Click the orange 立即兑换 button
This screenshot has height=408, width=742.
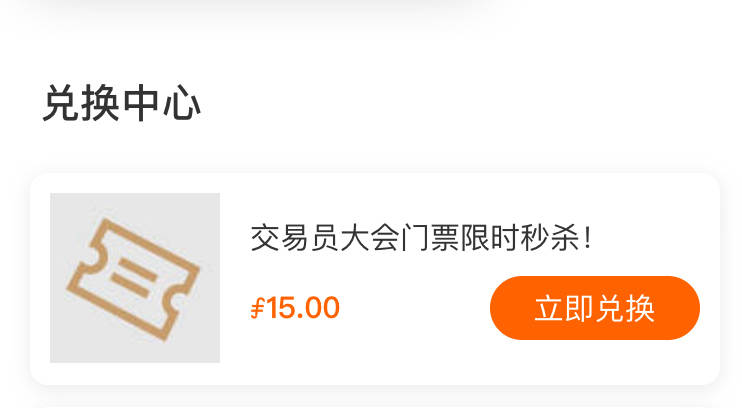[x=595, y=308]
